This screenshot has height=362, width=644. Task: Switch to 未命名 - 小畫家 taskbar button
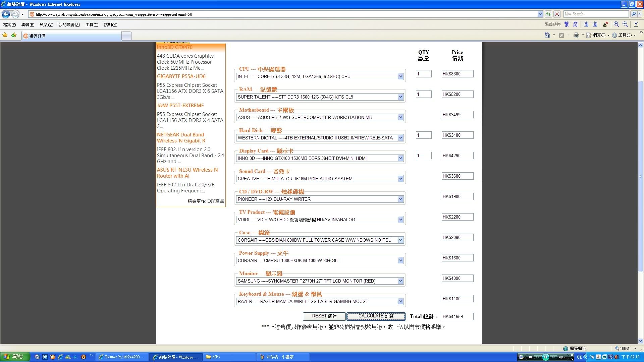[x=283, y=357]
